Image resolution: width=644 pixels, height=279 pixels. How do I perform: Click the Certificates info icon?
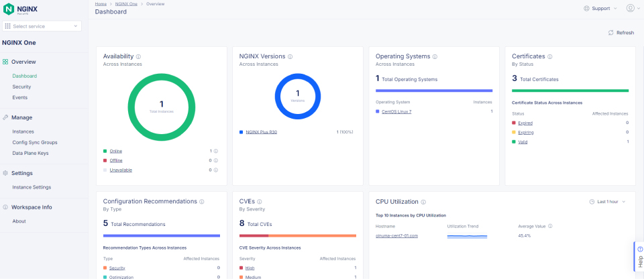point(550,57)
